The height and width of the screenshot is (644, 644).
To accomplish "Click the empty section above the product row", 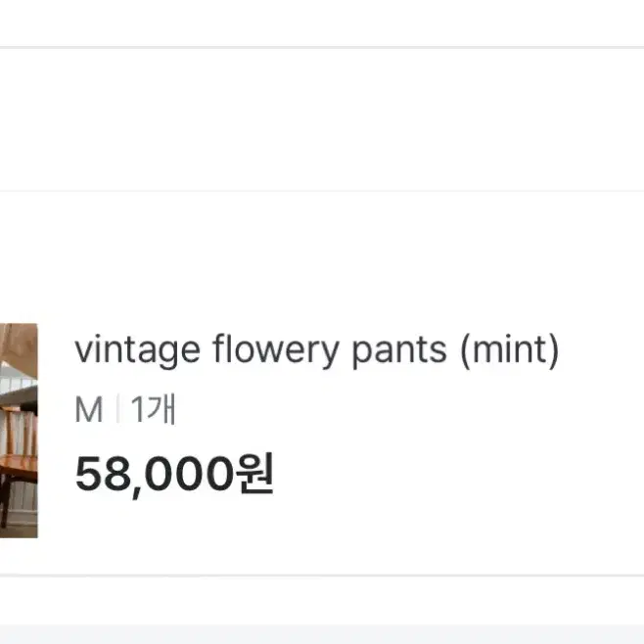I will [x=322, y=119].
